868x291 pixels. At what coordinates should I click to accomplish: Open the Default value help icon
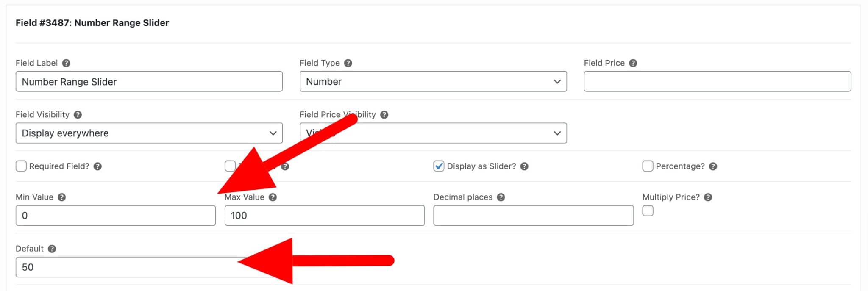(x=53, y=249)
